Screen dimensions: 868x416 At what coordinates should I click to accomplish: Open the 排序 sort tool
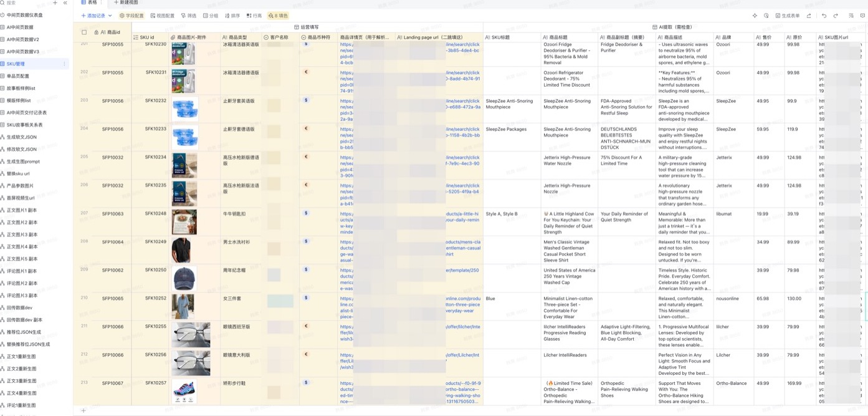(232, 16)
